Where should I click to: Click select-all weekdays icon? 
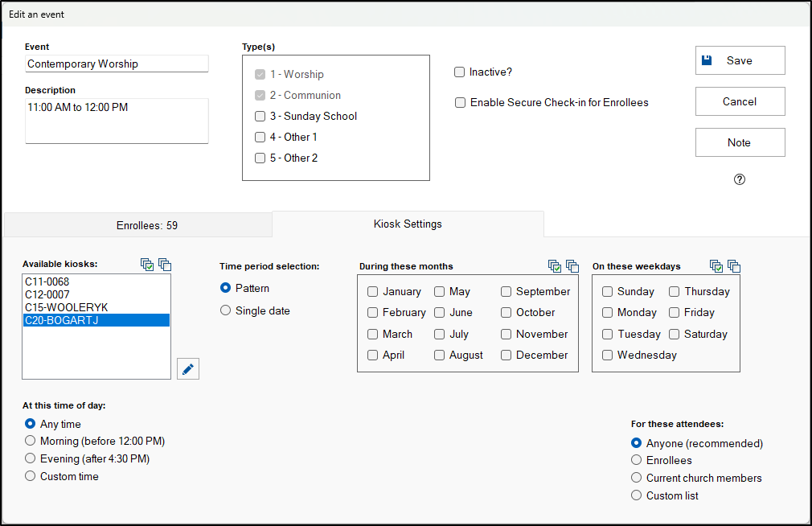tap(716, 266)
